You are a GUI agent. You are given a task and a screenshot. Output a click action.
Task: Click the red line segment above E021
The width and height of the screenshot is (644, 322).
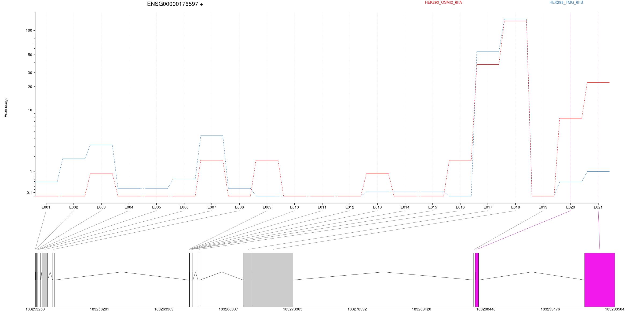coord(598,82)
